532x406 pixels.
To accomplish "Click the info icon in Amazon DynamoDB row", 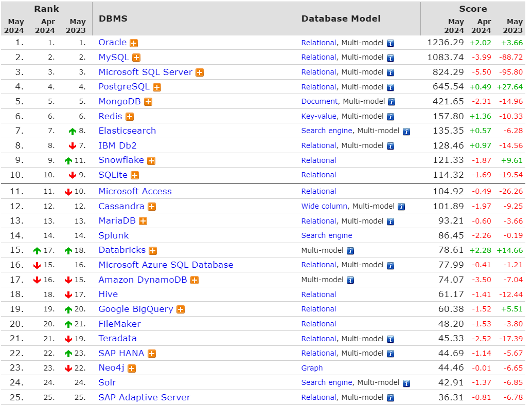I will 350,280.
